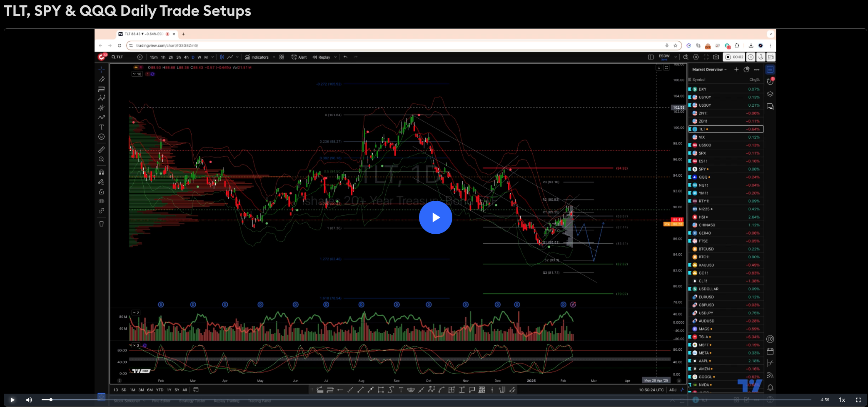Open a new browser tab with plus button
The image size is (868, 407).
click(x=183, y=34)
